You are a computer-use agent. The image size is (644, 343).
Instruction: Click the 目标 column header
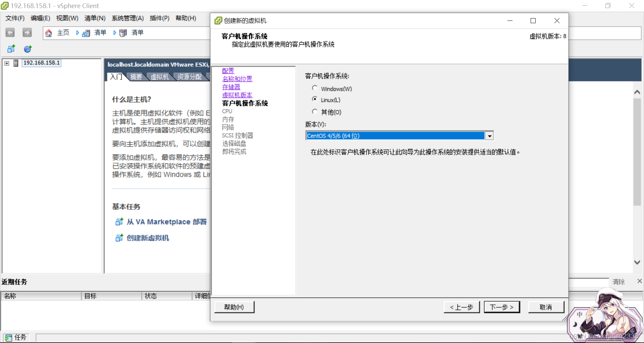coord(112,296)
